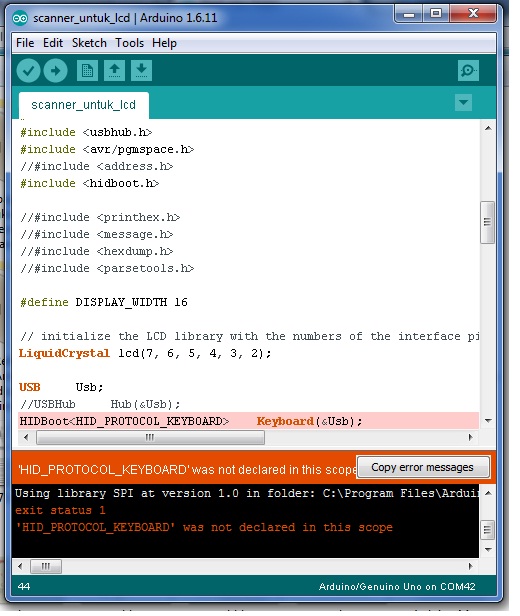Click the editor scroll up arrow

(x=488, y=128)
